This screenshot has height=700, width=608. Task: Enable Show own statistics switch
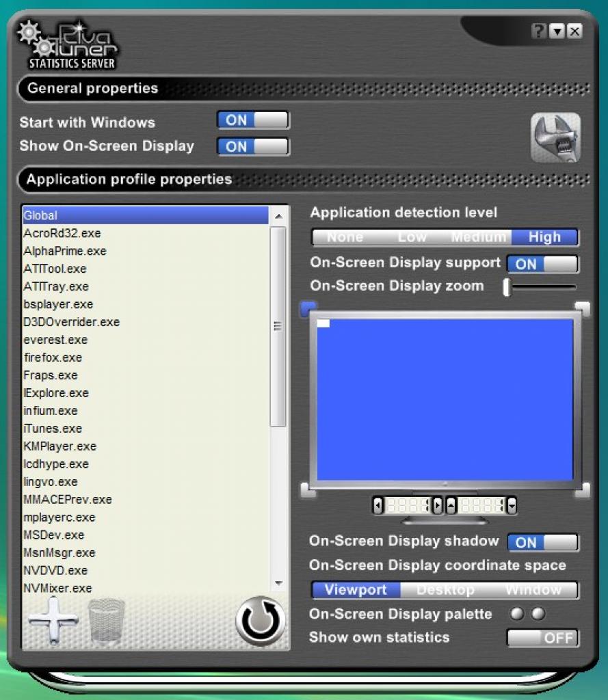pyautogui.click(x=543, y=638)
